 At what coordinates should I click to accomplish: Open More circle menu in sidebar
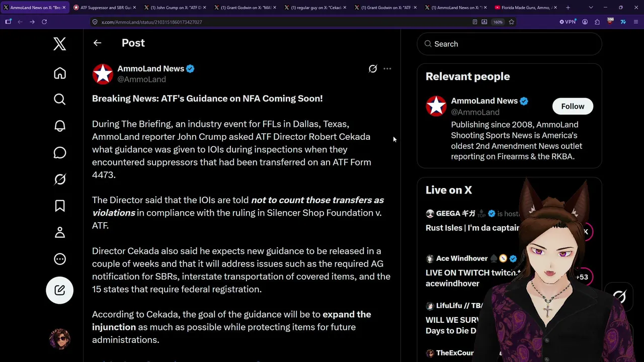60,259
